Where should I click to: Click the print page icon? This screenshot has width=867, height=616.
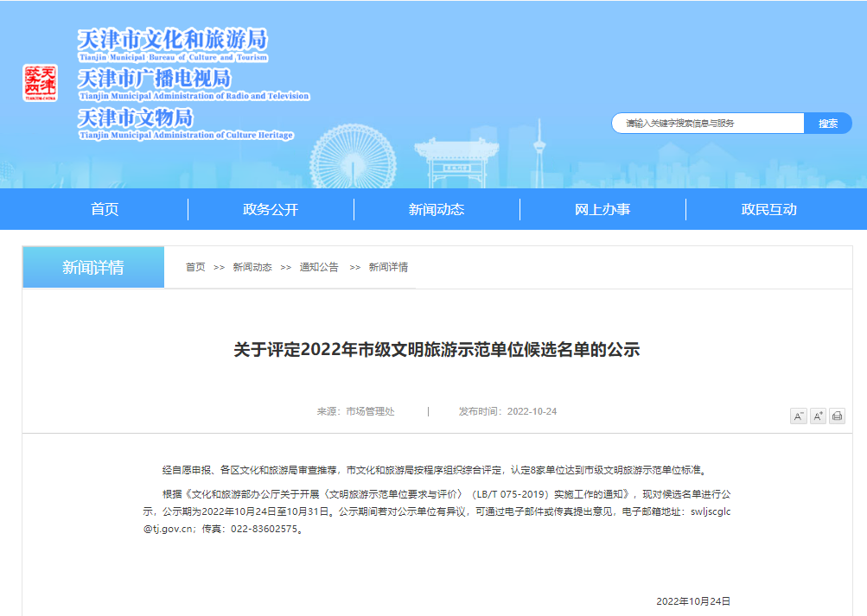click(x=837, y=416)
